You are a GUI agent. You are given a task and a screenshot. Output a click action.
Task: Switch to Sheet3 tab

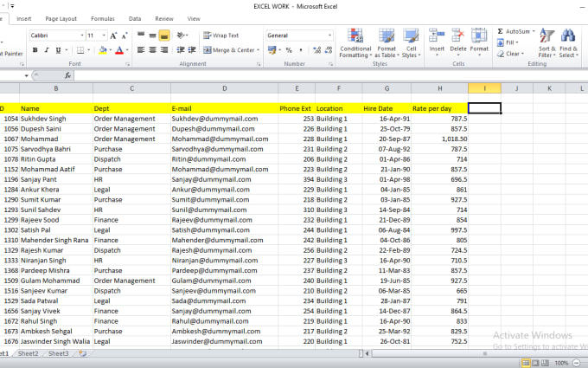click(59, 353)
